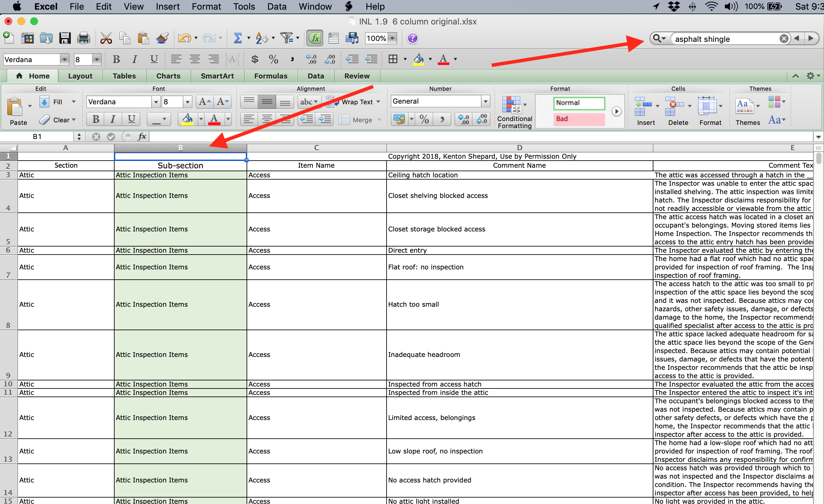The width and height of the screenshot is (824, 504).
Task: Decrease font size in ribbon Font group
Action: 223,102
